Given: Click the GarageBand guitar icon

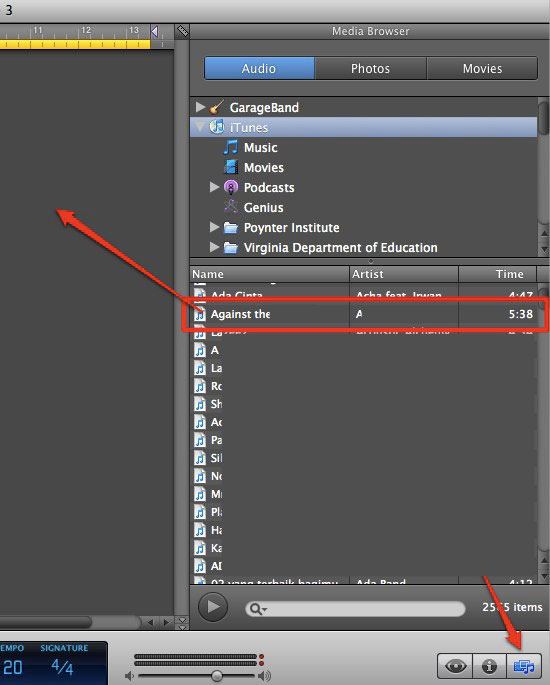Looking at the screenshot, I should click(x=216, y=107).
